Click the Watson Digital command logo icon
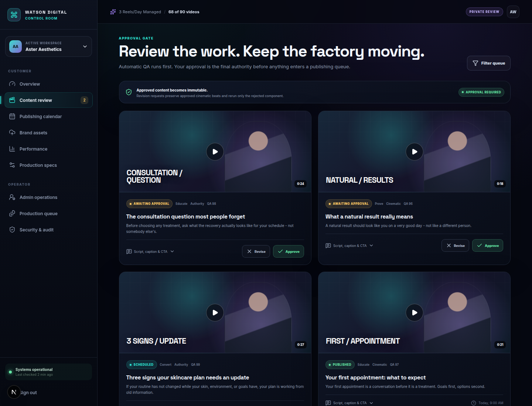Viewport: 532px width, 406px height. pos(14,15)
